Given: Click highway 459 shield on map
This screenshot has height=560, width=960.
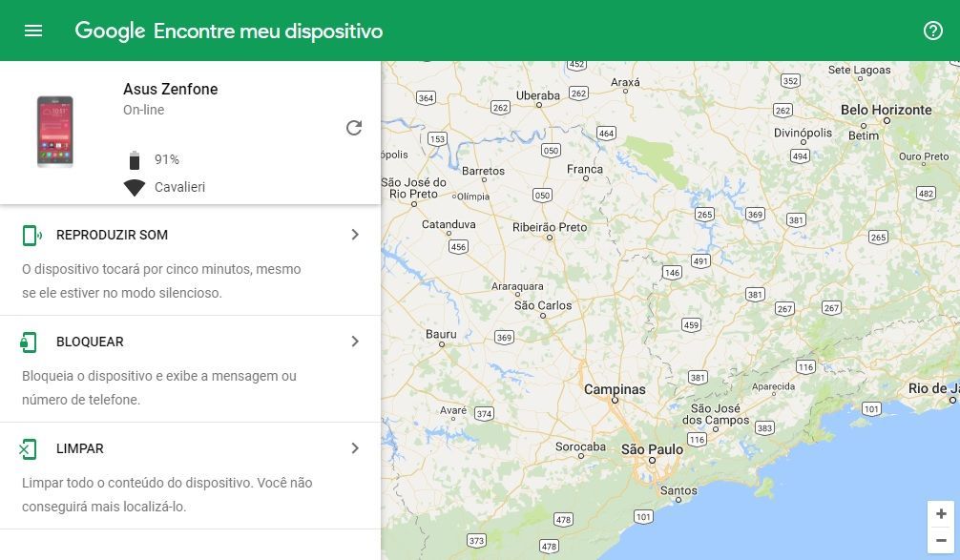Looking at the screenshot, I should pyautogui.click(x=691, y=325).
